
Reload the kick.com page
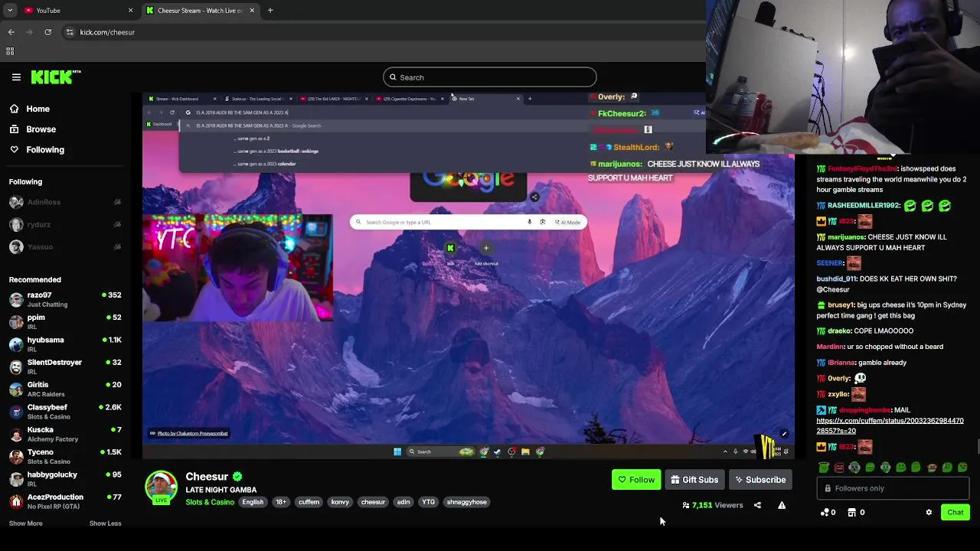pyautogui.click(x=47, y=32)
